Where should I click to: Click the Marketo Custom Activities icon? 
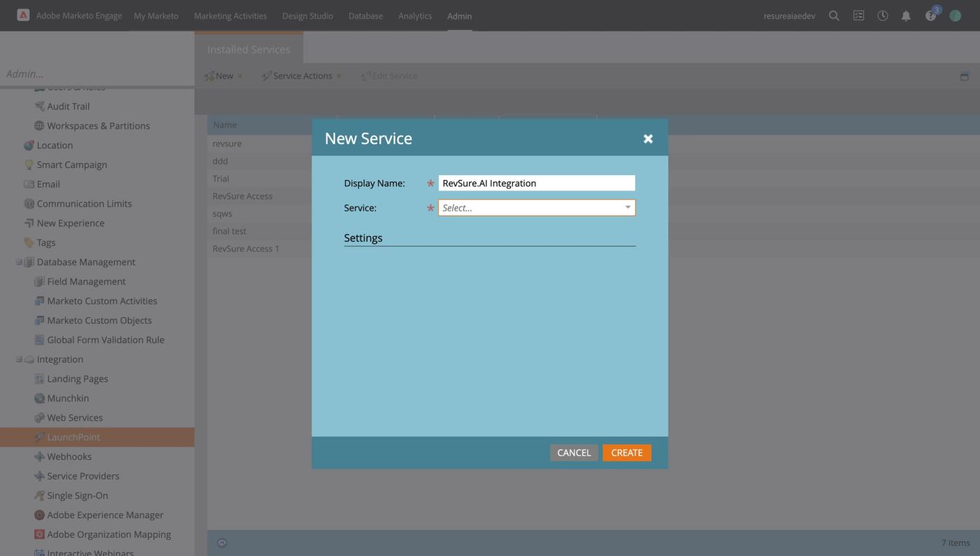click(x=39, y=301)
